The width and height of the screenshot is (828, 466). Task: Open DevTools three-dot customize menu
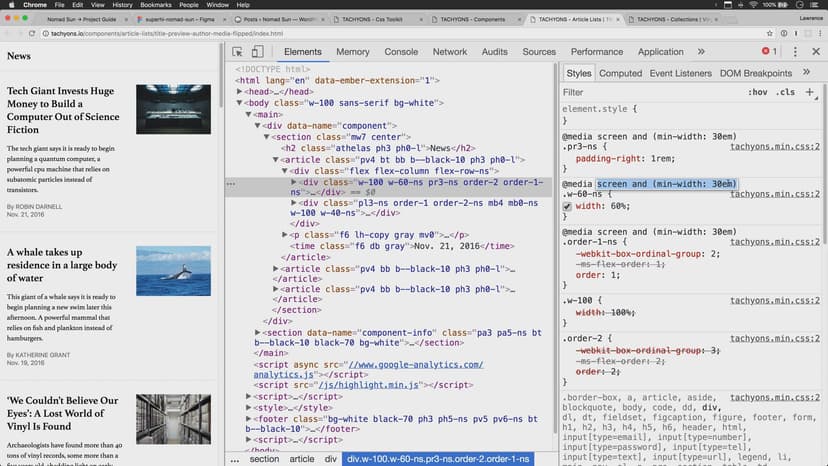[793, 52]
